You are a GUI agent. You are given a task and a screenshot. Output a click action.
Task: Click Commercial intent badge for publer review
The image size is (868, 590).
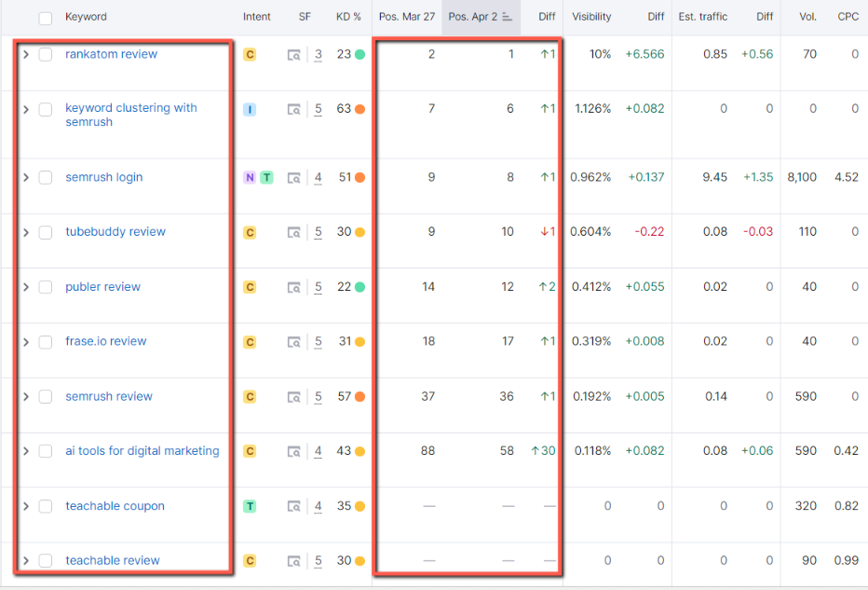click(x=250, y=287)
